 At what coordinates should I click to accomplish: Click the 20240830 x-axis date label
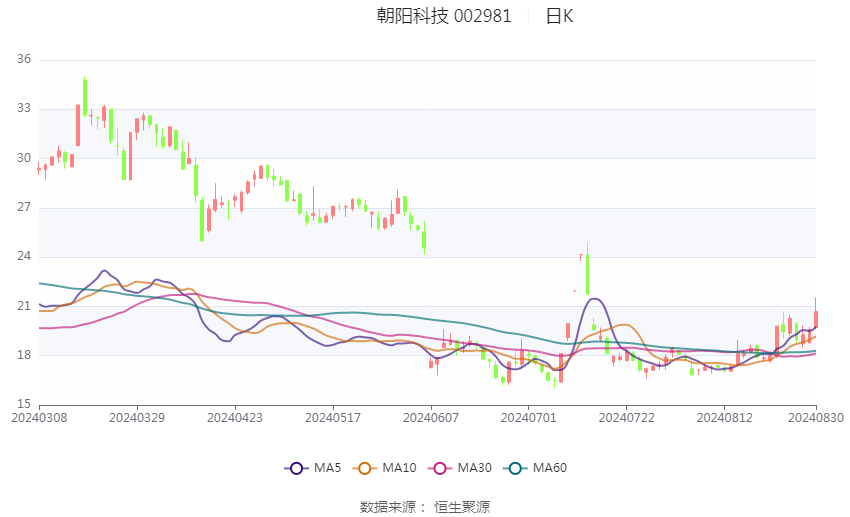click(816, 418)
